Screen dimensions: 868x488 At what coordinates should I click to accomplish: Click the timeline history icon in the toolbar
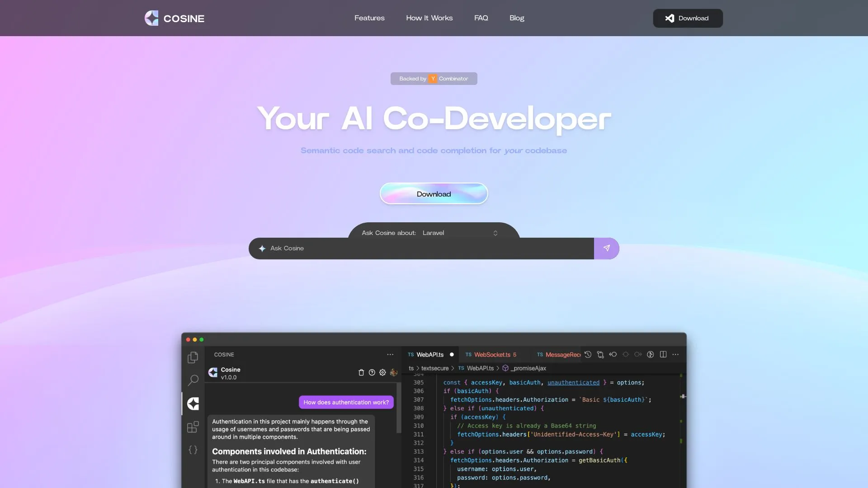tap(588, 355)
